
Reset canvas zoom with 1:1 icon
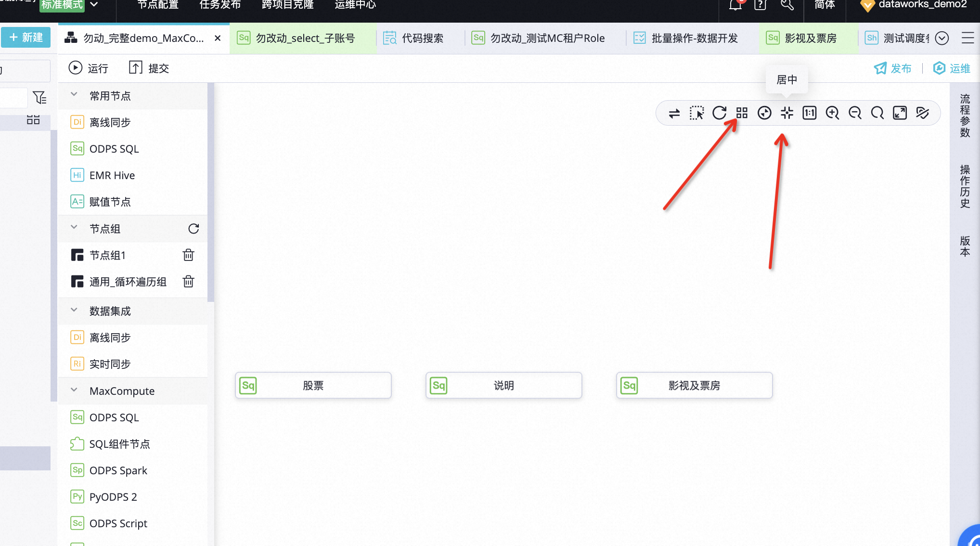[x=810, y=113]
